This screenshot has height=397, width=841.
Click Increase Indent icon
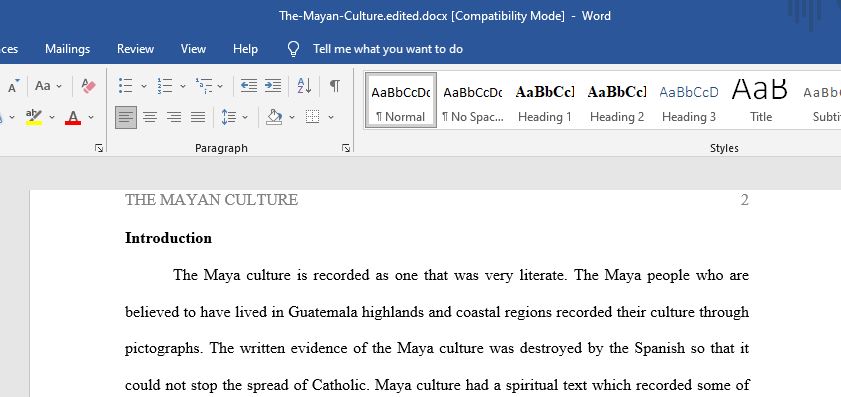pos(272,85)
